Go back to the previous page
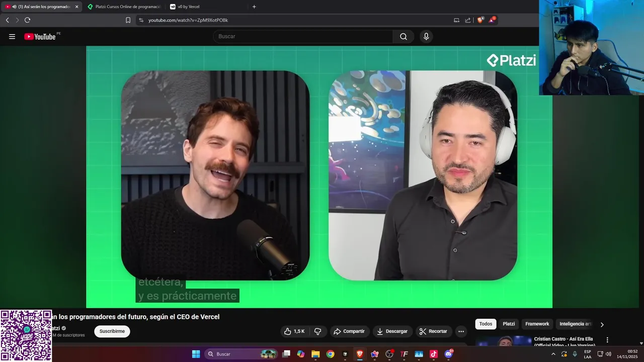644x362 pixels. [x=7, y=20]
